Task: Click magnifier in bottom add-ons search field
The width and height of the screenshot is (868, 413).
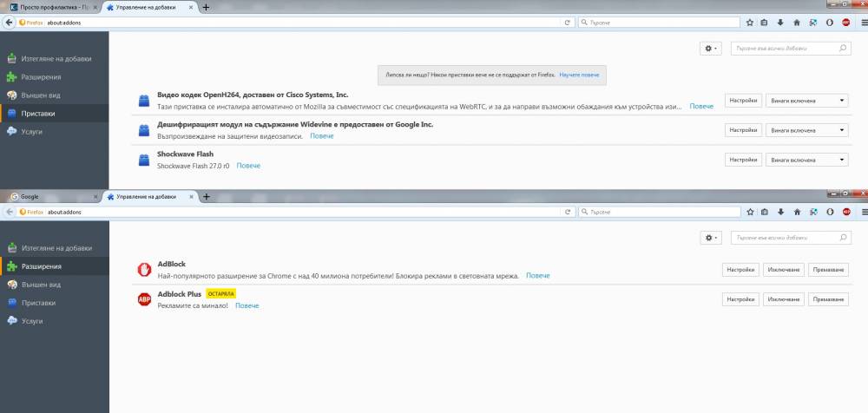Action: point(843,238)
